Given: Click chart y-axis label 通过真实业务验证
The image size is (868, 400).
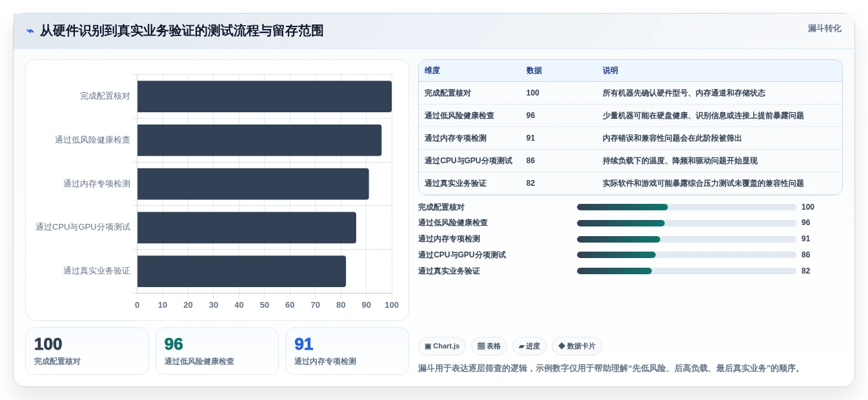Looking at the screenshot, I should coord(97,271).
